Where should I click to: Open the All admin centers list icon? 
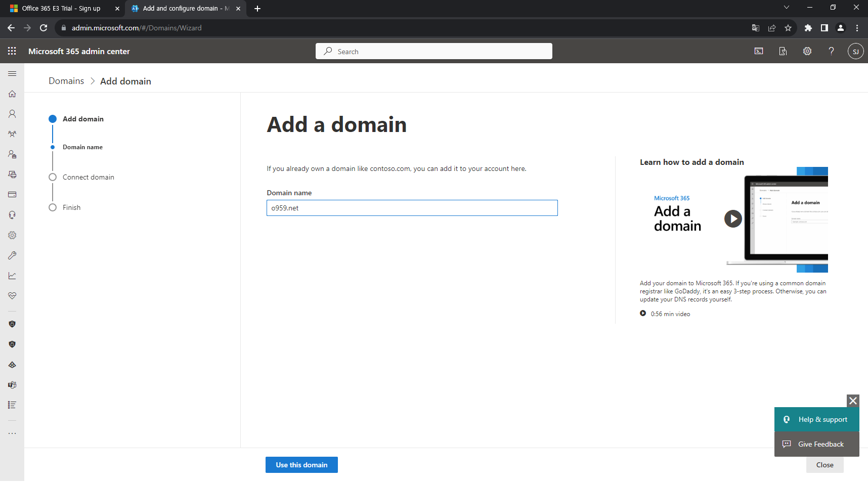pos(12,405)
